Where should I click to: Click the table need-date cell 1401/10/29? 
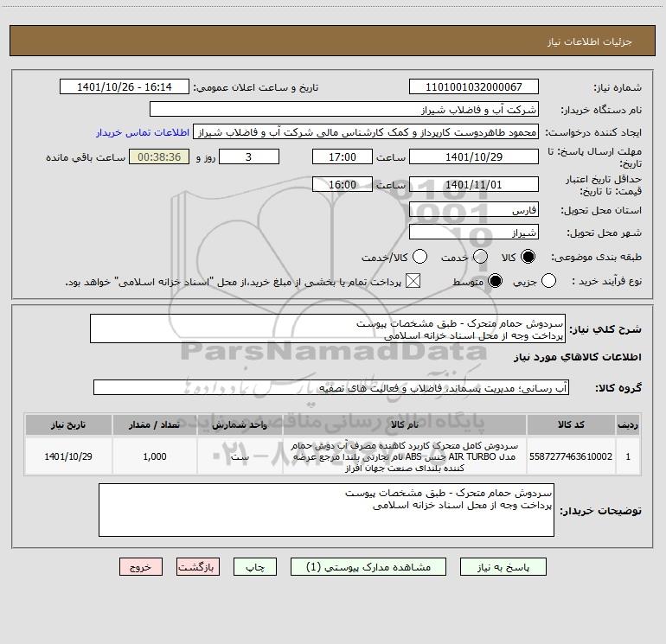(68, 456)
